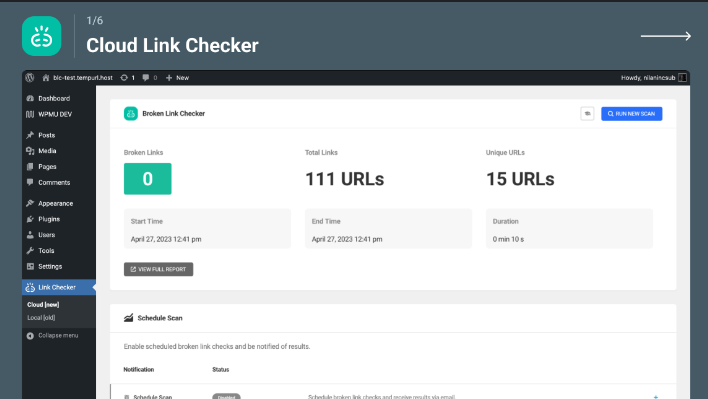708x399 pixels.
Task: Open the Howdy, nilanincsub account menu
Action: tap(653, 78)
